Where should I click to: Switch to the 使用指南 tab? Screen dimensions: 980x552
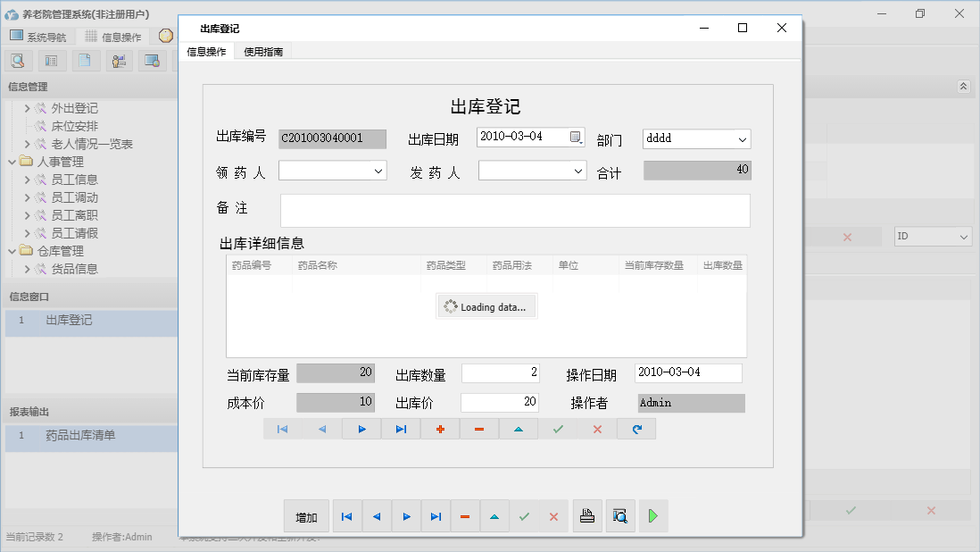(263, 51)
